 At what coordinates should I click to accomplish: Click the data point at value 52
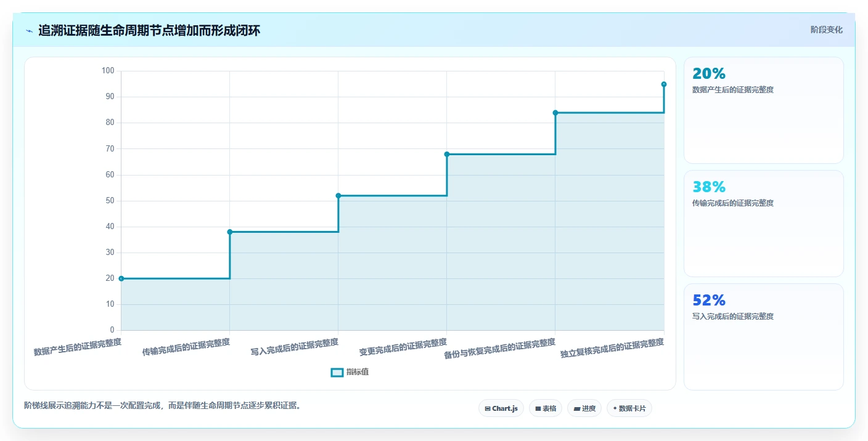click(338, 195)
